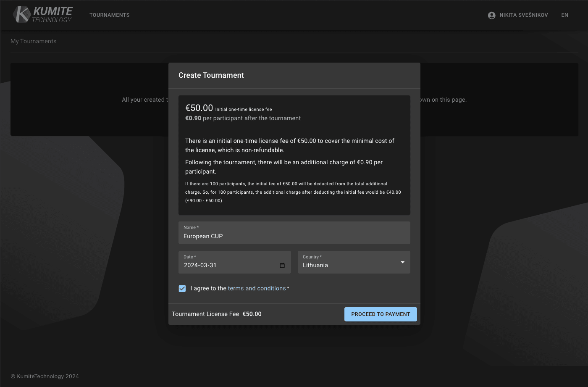The height and width of the screenshot is (387, 588).
Task: Click inside the Name field showing European CUP
Action: point(294,236)
